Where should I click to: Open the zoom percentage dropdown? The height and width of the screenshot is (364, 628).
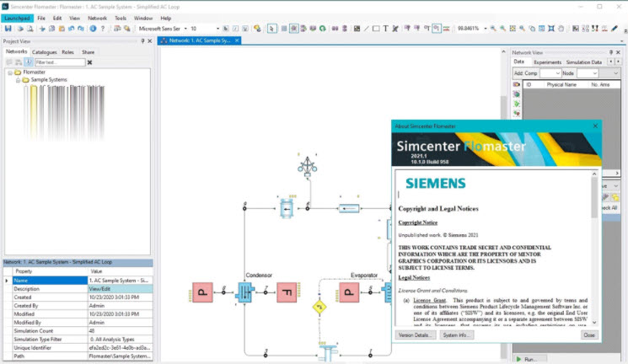coord(485,29)
